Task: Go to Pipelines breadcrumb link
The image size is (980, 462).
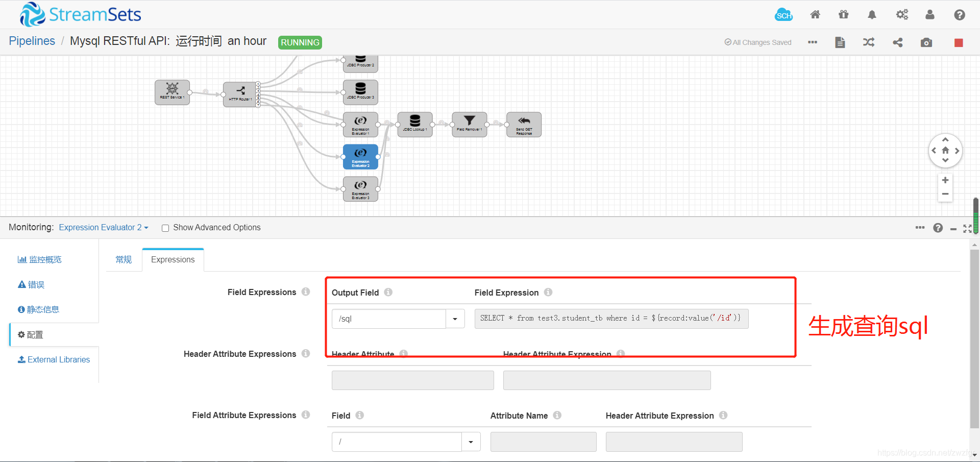Action: coord(32,41)
